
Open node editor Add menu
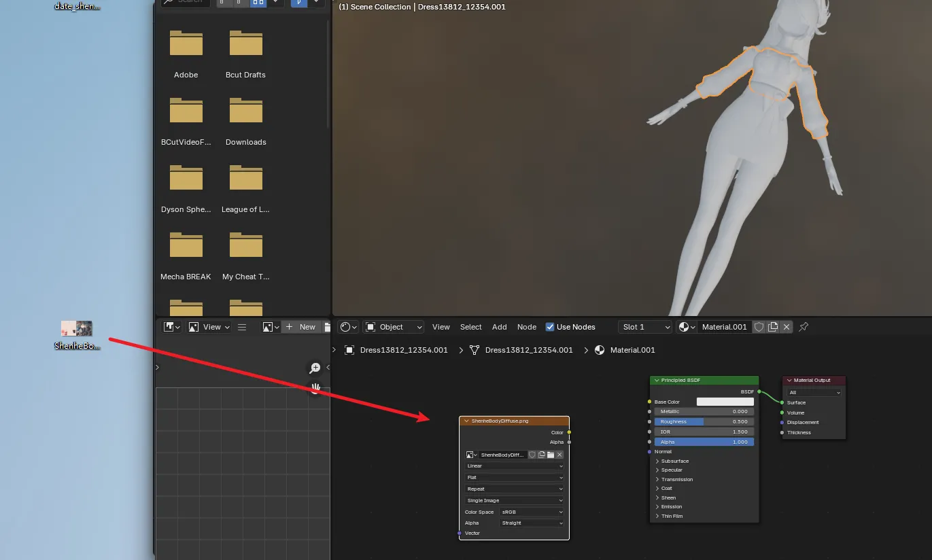[x=500, y=327]
